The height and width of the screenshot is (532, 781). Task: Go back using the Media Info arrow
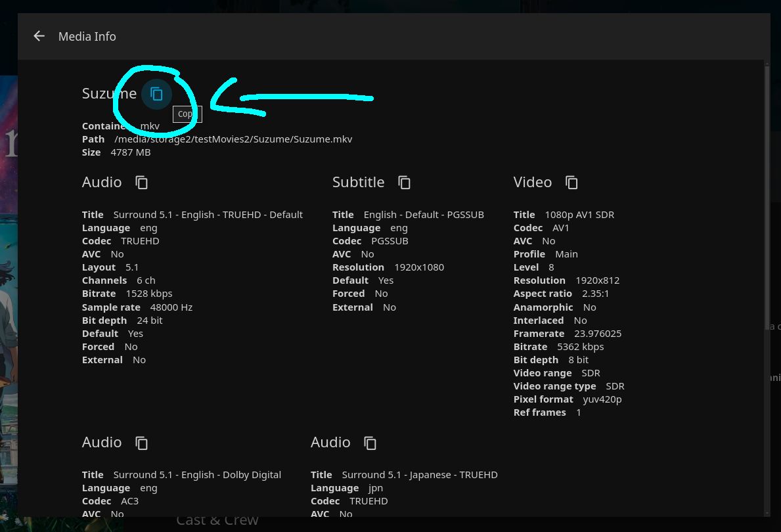point(39,36)
